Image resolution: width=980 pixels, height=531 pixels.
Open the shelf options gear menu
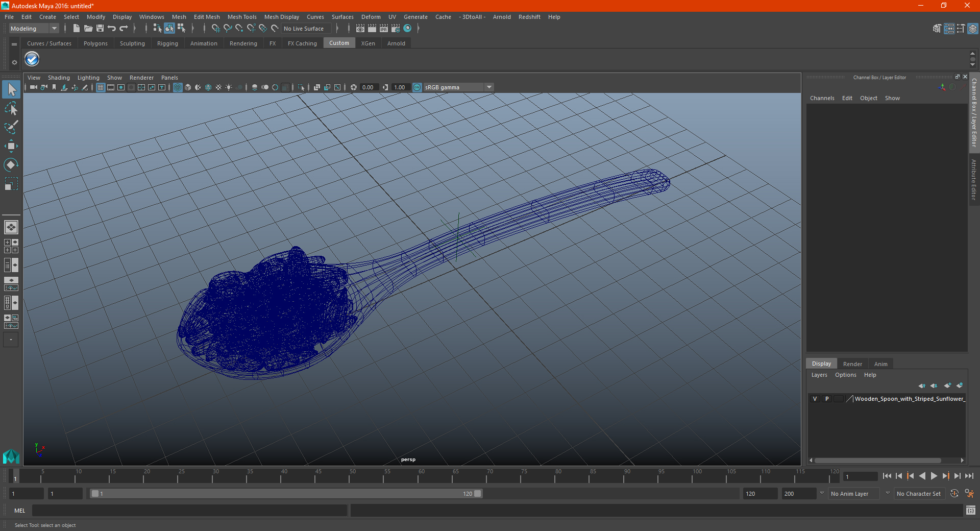(14, 62)
